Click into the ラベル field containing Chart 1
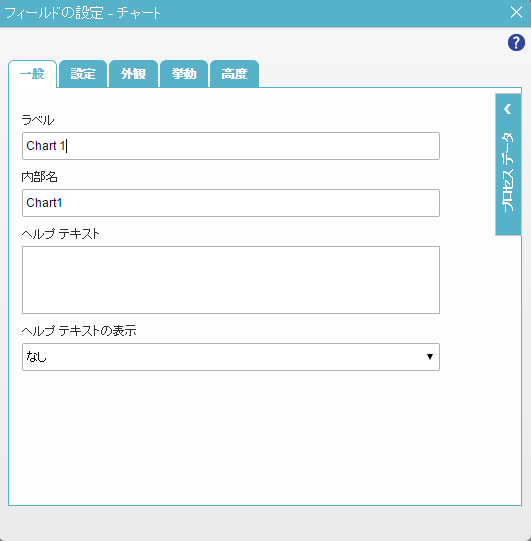 (231, 146)
